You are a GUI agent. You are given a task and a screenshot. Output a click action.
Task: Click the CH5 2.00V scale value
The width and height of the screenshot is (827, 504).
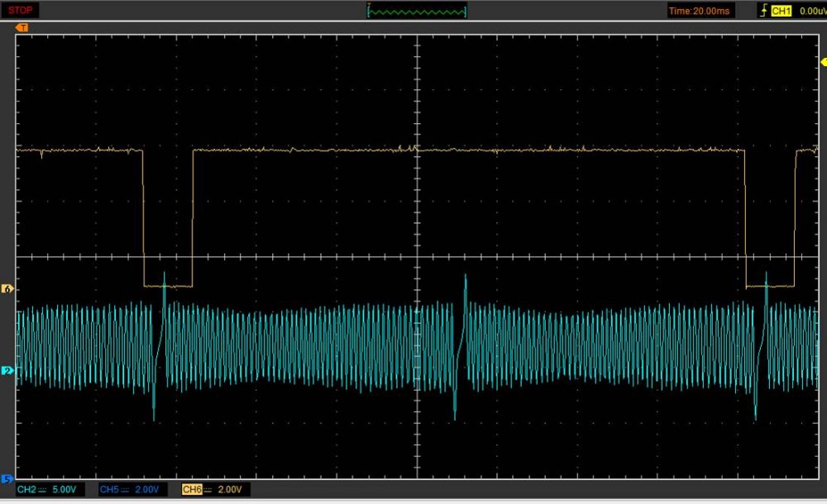(146, 490)
